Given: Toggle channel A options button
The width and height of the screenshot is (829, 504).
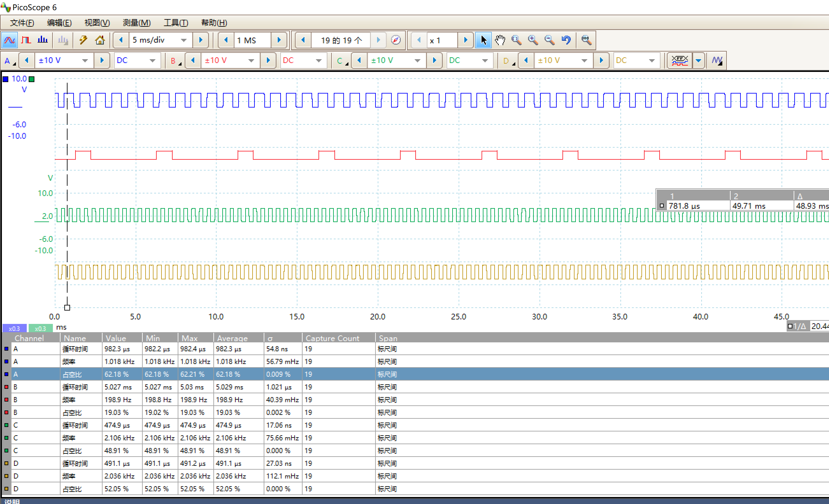Looking at the screenshot, I should point(9,61).
